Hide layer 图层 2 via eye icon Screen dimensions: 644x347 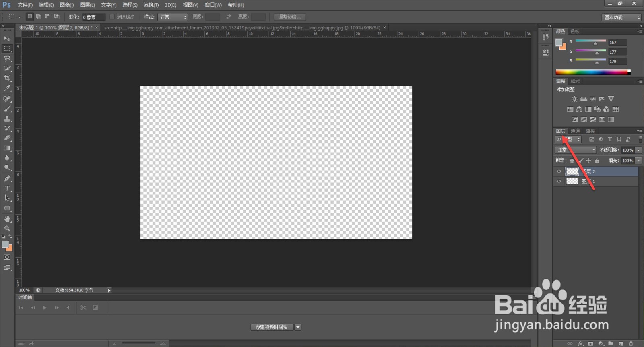point(559,171)
